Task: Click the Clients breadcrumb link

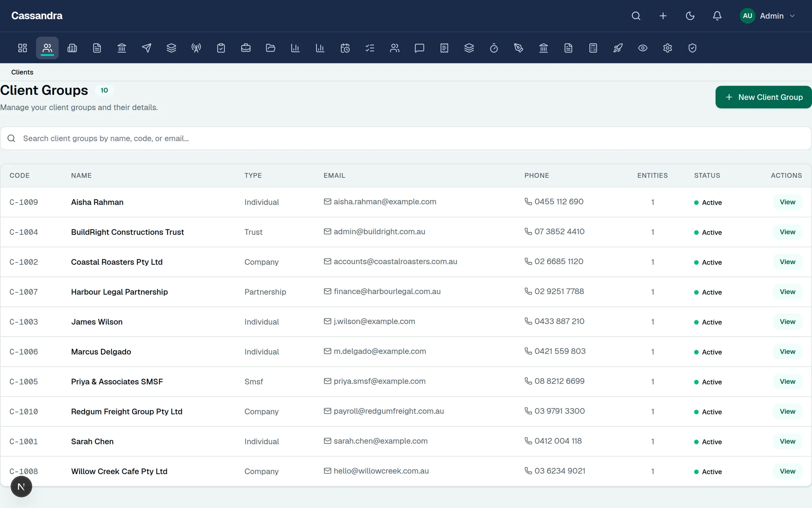Action: [x=22, y=72]
